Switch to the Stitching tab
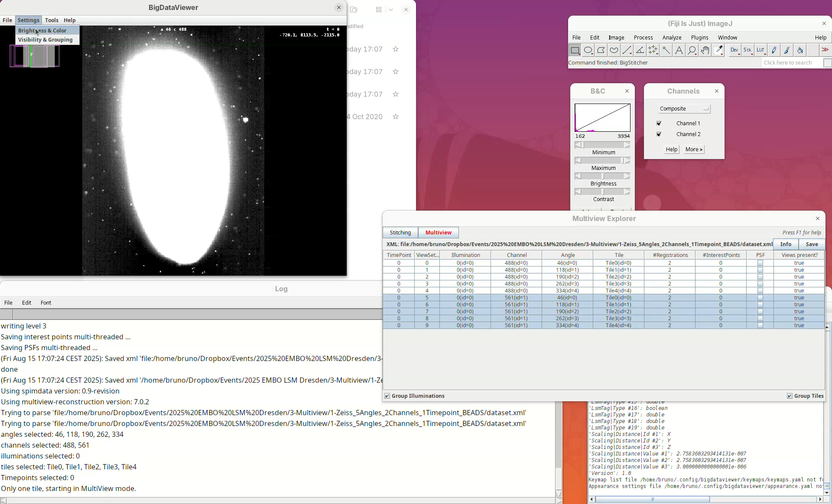Image resolution: width=832 pixels, height=504 pixels. [x=400, y=232]
